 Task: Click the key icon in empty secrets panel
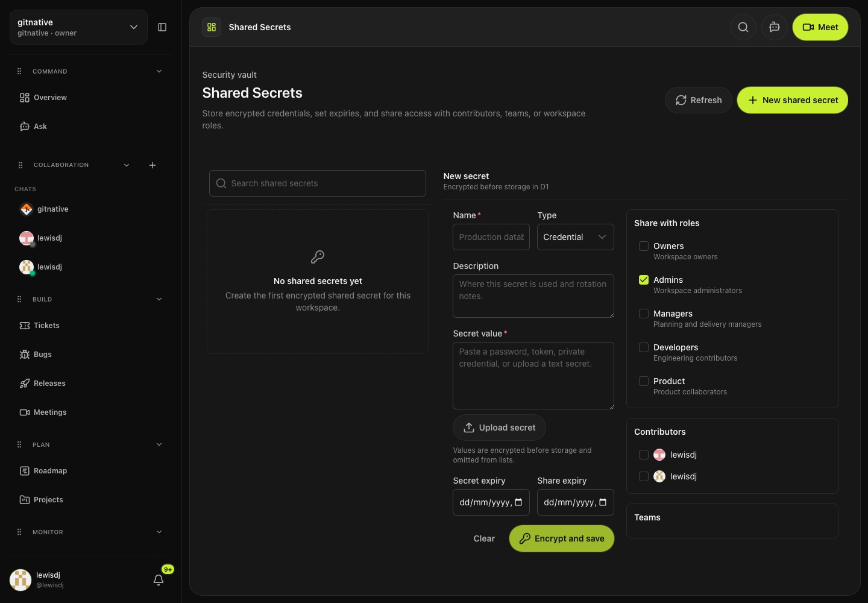318,257
